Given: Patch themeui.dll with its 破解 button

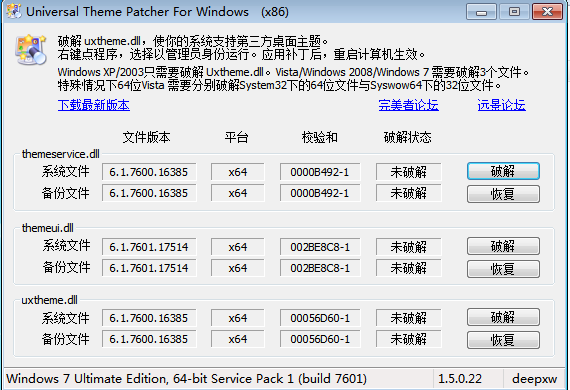Looking at the screenshot, I should (503, 246).
